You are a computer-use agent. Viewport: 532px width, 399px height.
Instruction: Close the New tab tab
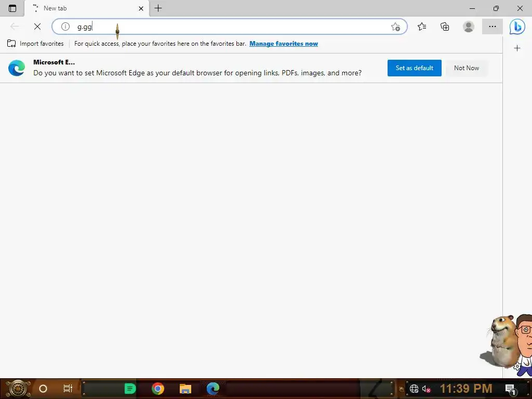click(141, 8)
